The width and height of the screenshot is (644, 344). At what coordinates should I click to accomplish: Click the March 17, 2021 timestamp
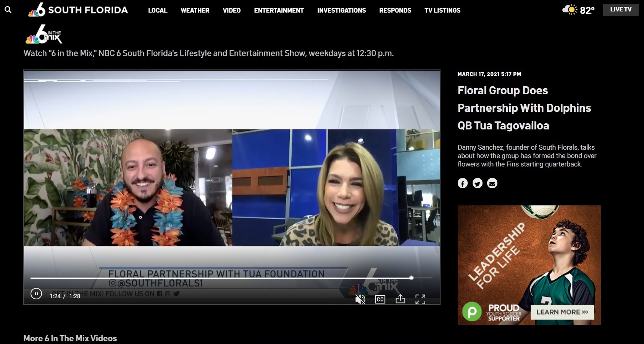coord(489,74)
